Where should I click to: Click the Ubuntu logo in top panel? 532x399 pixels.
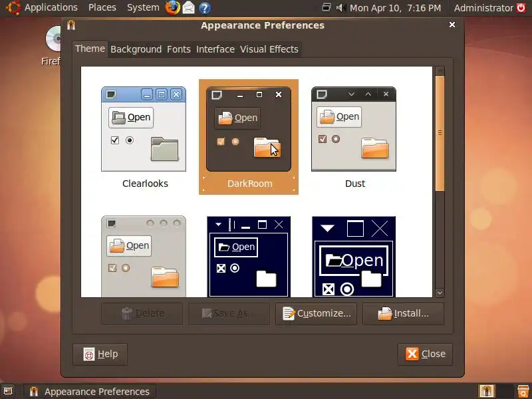click(13, 7)
